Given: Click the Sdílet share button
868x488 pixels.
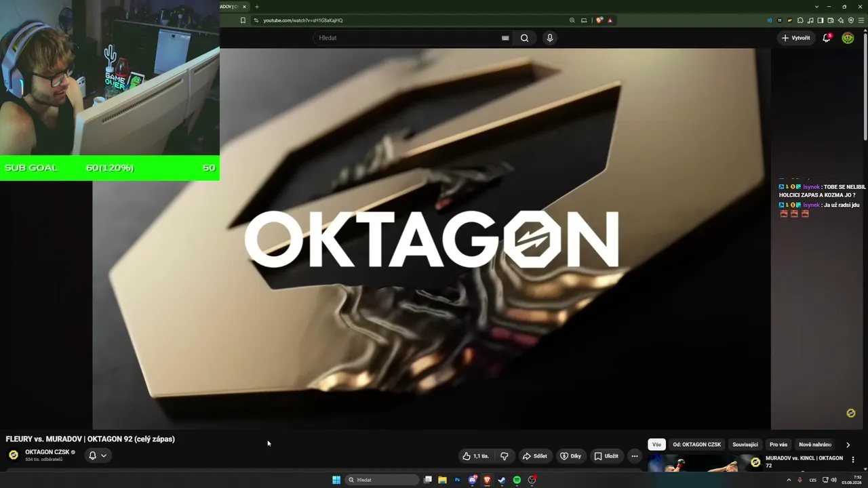Looking at the screenshot, I should click(x=534, y=456).
